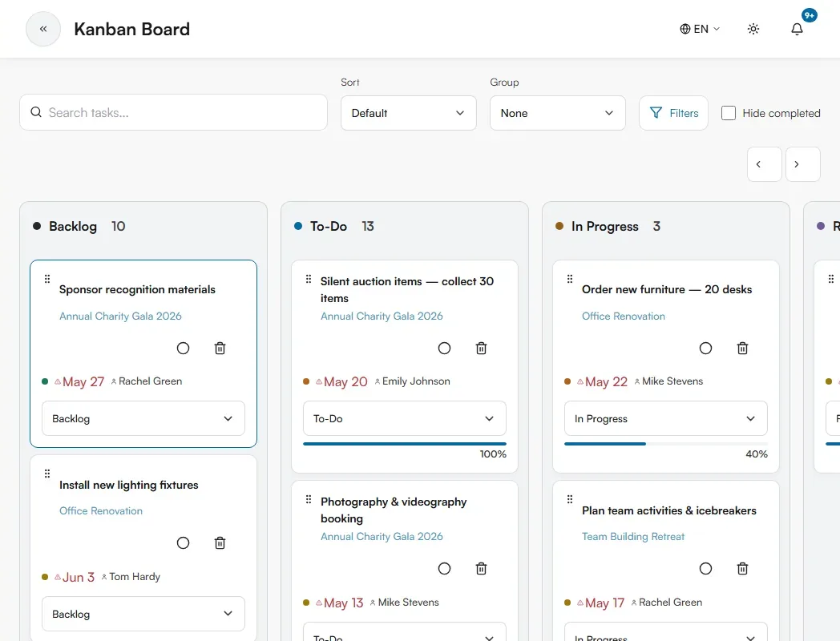Image resolution: width=840 pixels, height=641 pixels.
Task: Click assignee Tom Hardy
Action: point(135,577)
